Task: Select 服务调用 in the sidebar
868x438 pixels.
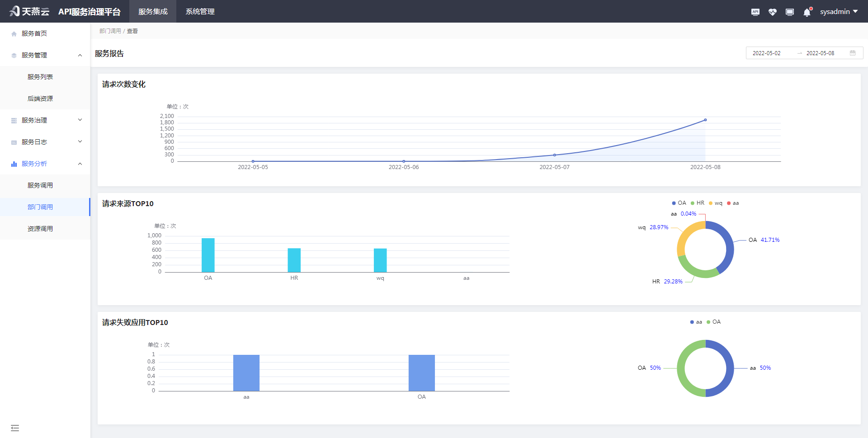Action: 40,185
